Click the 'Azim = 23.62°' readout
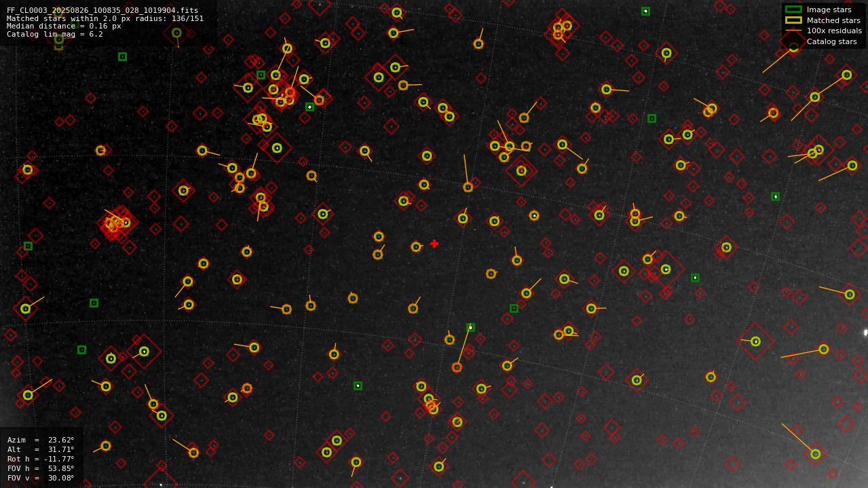The image size is (868, 488). 41,440
